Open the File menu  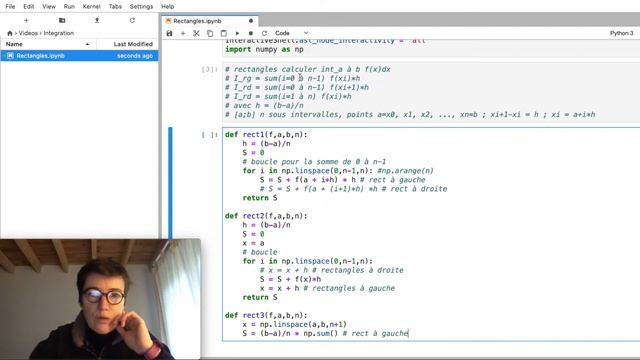click(10, 7)
